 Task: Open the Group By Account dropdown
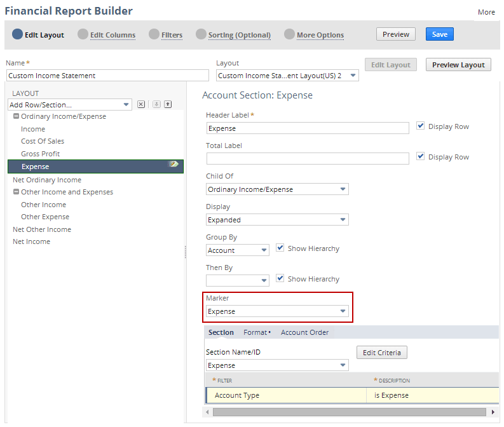[238, 250]
